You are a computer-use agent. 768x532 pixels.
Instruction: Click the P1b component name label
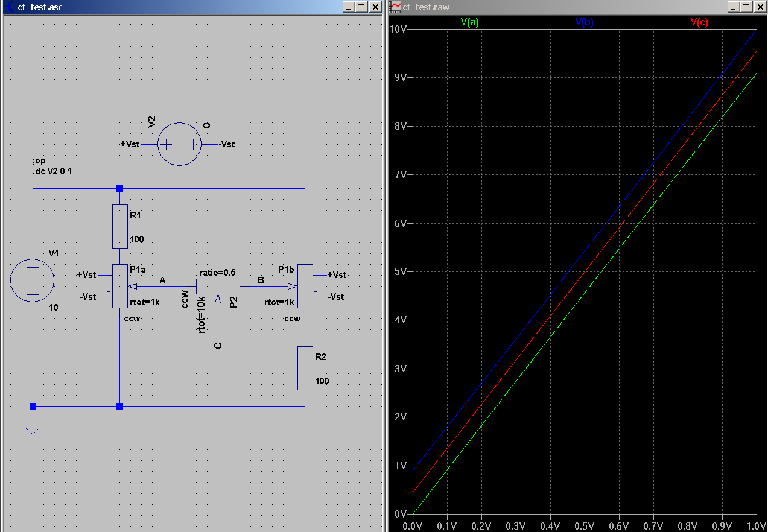(x=287, y=268)
